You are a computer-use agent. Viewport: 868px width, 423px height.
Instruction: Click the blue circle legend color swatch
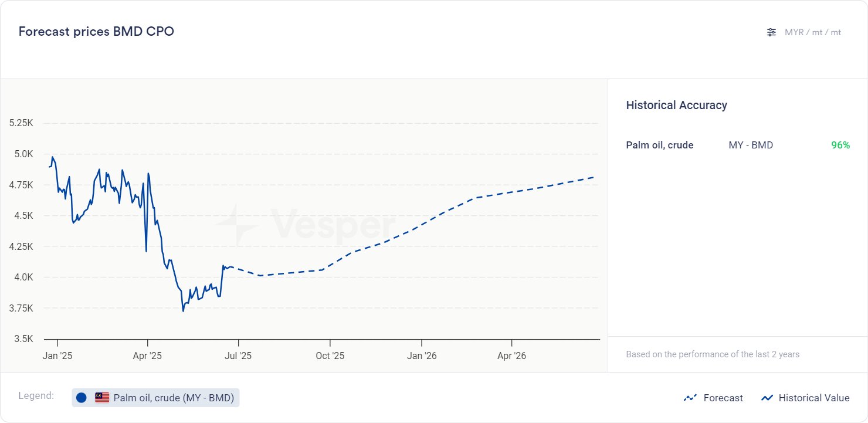click(82, 398)
